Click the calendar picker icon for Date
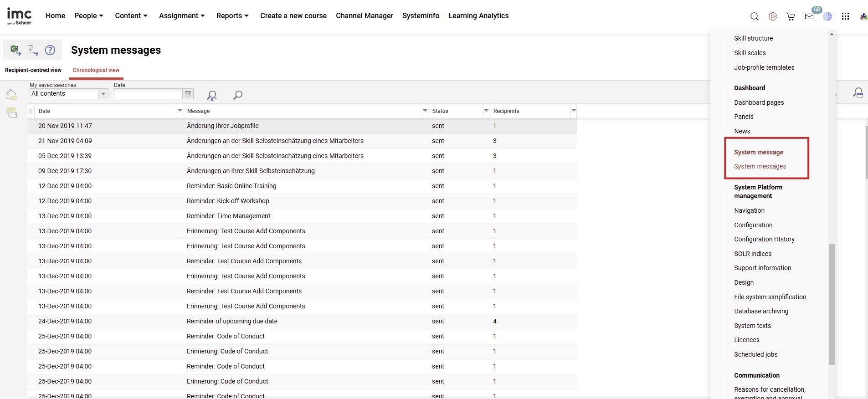 tap(188, 94)
